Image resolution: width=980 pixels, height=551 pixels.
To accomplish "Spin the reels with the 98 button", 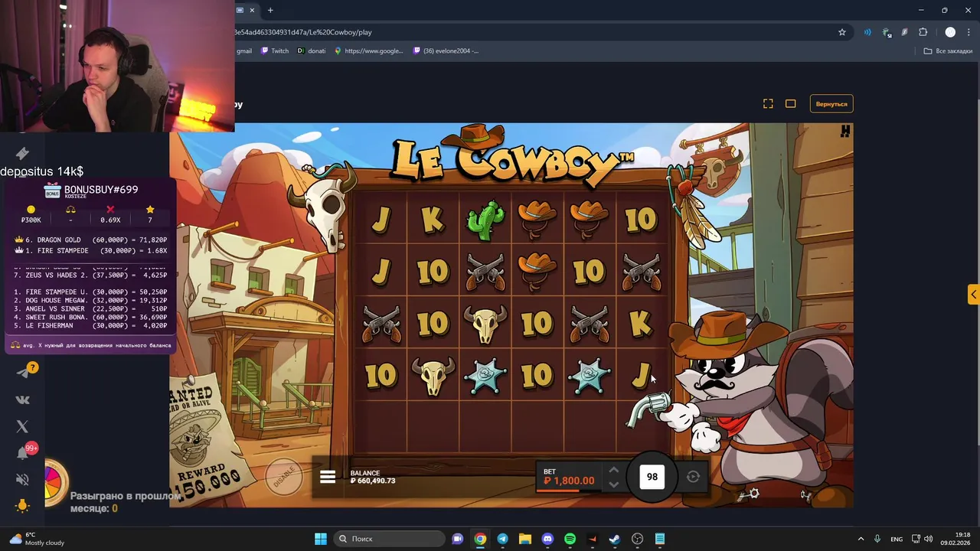I will coord(652,476).
